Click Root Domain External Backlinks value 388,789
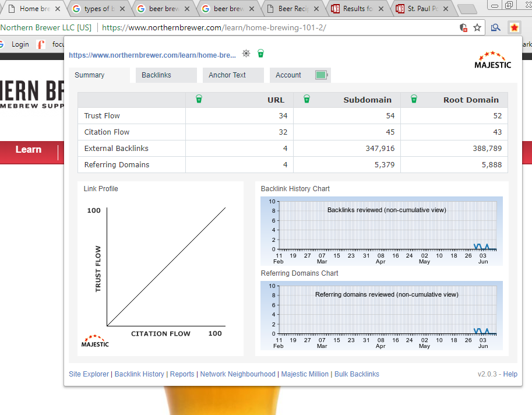The height and width of the screenshot is (415, 532). 487,148
